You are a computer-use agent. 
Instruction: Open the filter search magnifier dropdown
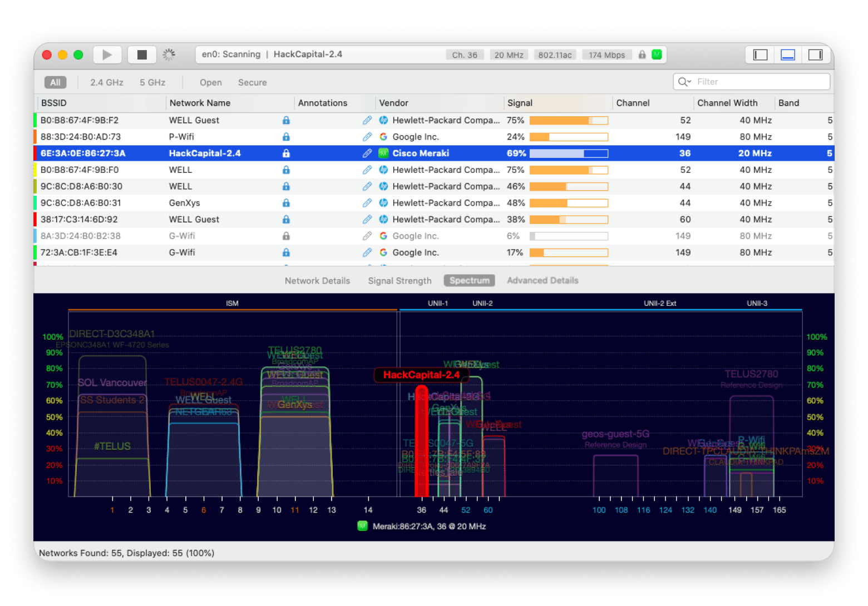pyautogui.click(x=684, y=82)
